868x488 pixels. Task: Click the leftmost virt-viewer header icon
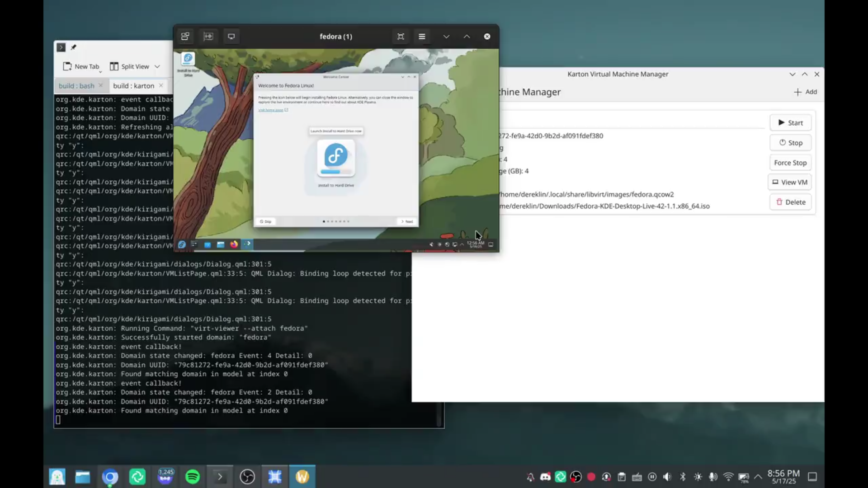tap(185, 37)
